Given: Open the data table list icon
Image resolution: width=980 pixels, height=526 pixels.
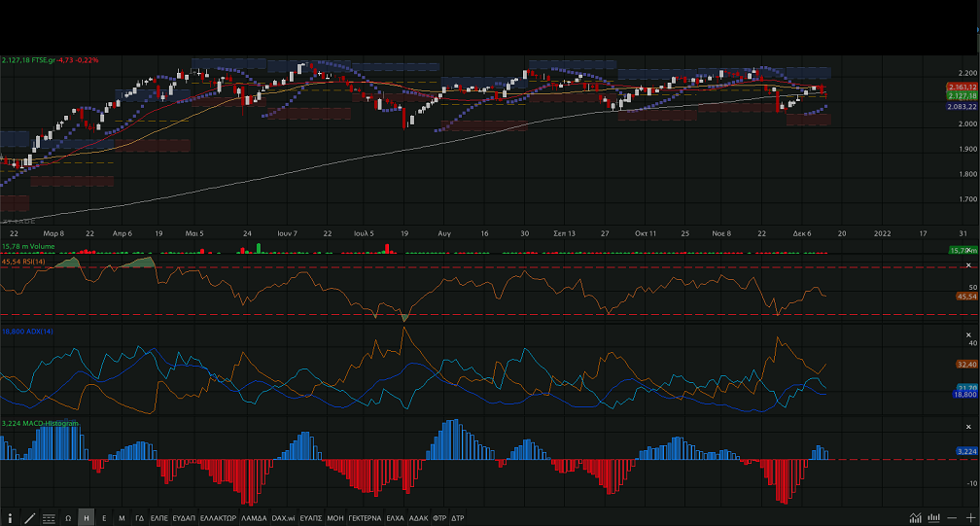Looking at the screenshot, I should pos(49,518).
